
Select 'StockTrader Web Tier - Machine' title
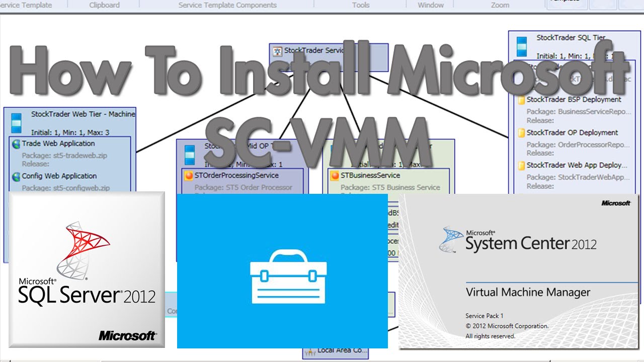[83, 114]
